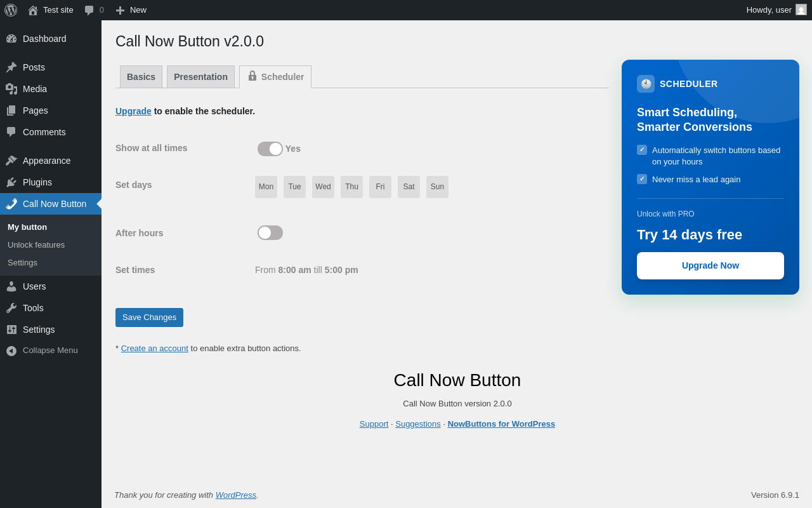
Task: Open the Suggestions link
Action: [418, 424]
